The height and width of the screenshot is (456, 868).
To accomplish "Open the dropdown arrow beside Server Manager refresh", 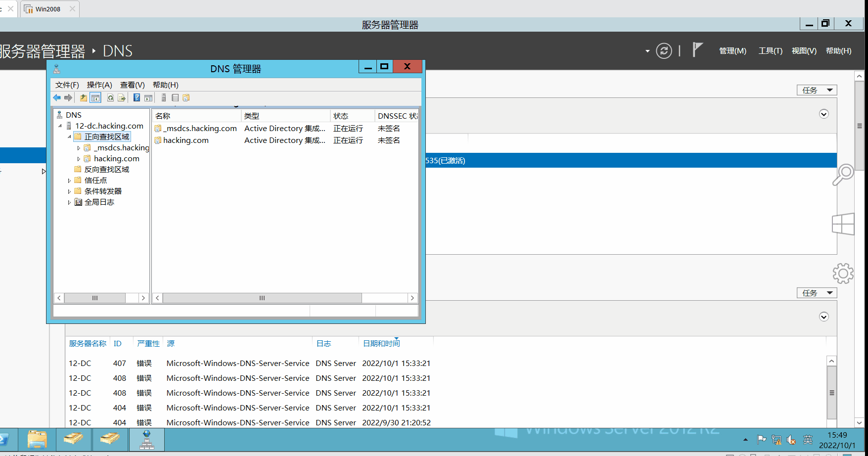I will tap(647, 51).
